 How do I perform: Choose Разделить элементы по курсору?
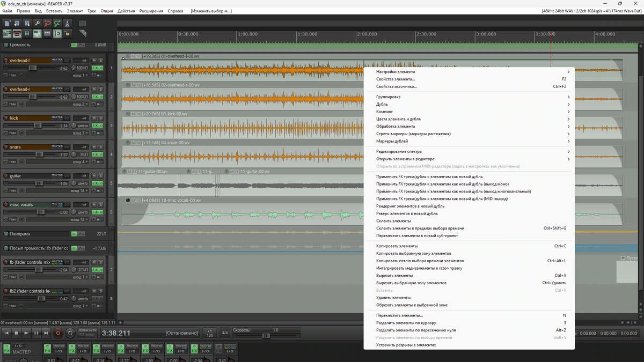click(x=469, y=323)
